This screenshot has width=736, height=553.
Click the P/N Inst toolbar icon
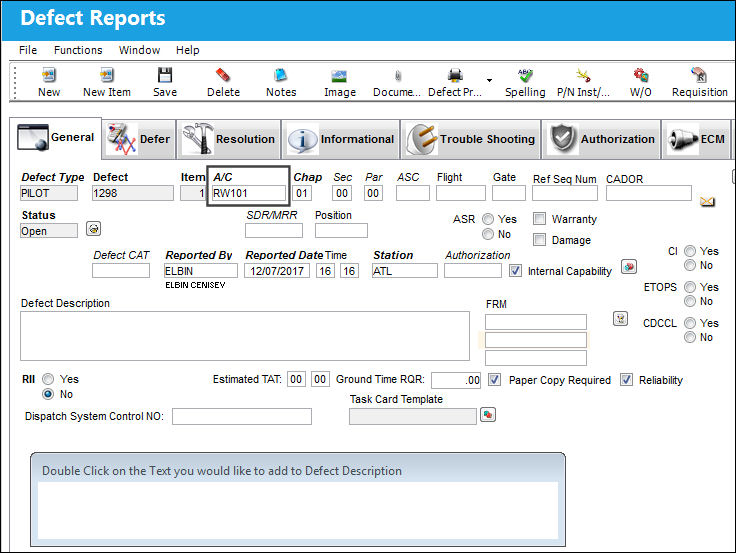583,75
